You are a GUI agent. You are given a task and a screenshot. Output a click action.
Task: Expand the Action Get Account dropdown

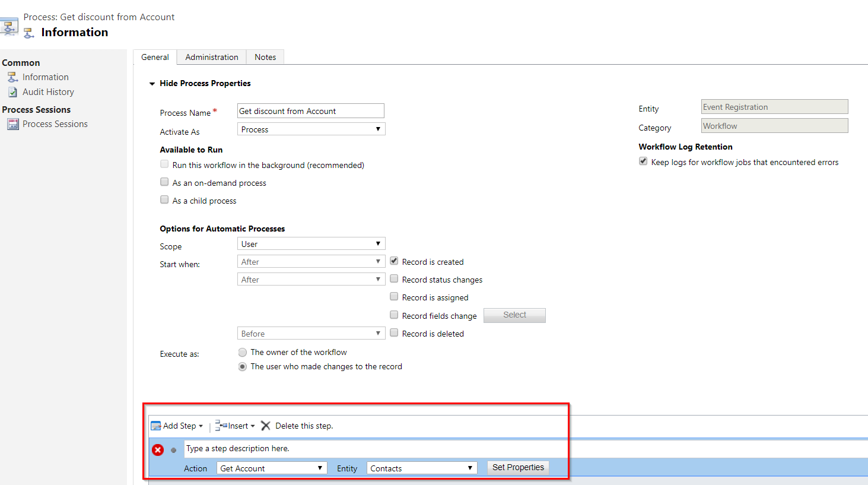tap(271, 468)
